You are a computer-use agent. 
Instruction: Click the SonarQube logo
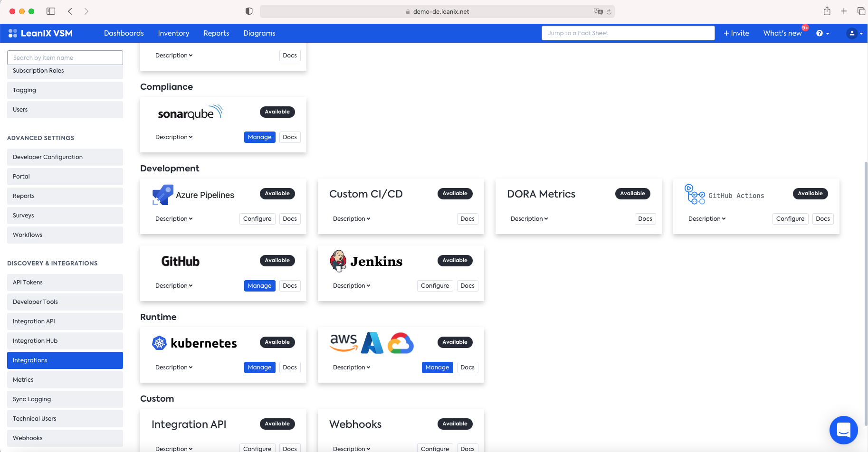click(x=190, y=113)
